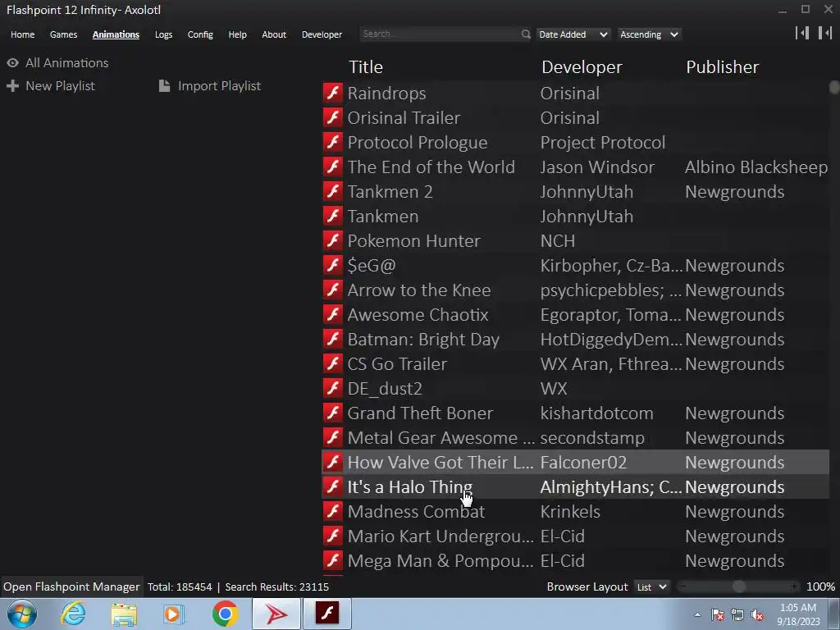The width and height of the screenshot is (840, 630).
Task: Click the Publisher column header
Action: click(x=723, y=67)
